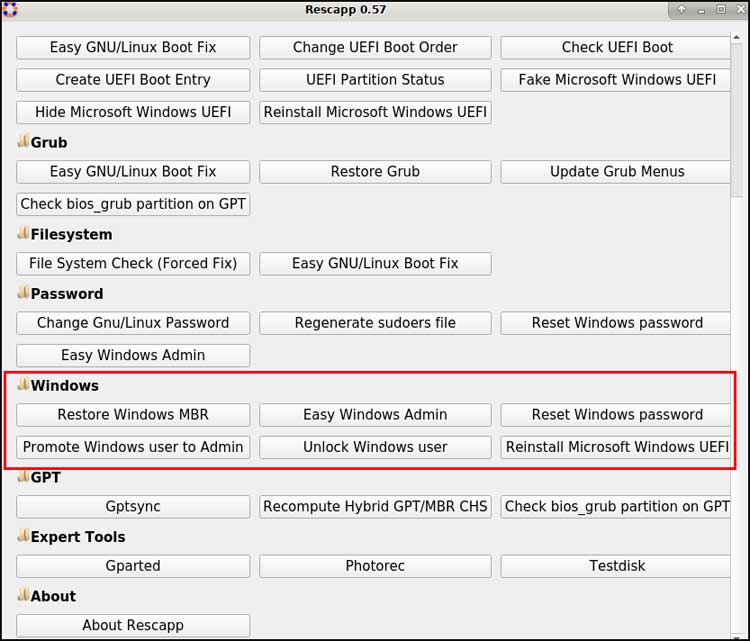
Task: Click the icon beside the Grub heading
Action: pyautogui.click(x=23, y=142)
